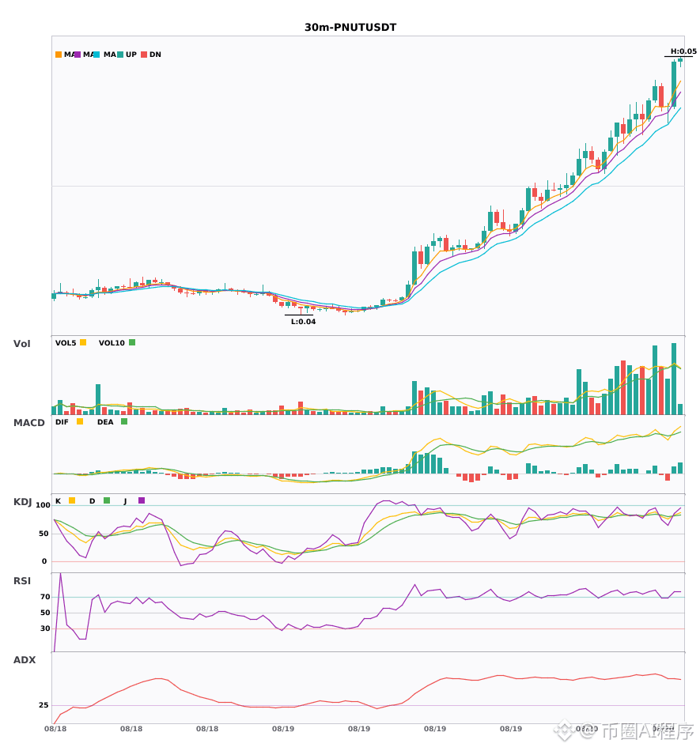The image size is (700, 751).
Task: Click the UP legend text
Action: pos(131,55)
